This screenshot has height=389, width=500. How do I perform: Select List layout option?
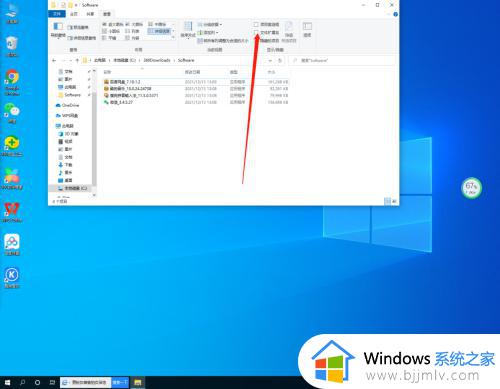click(133, 31)
